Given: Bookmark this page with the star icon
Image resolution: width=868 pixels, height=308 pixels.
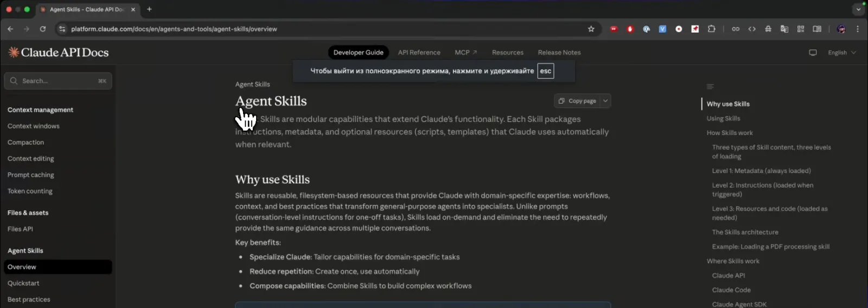Looking at the screenshot, I should click(591, 29).
